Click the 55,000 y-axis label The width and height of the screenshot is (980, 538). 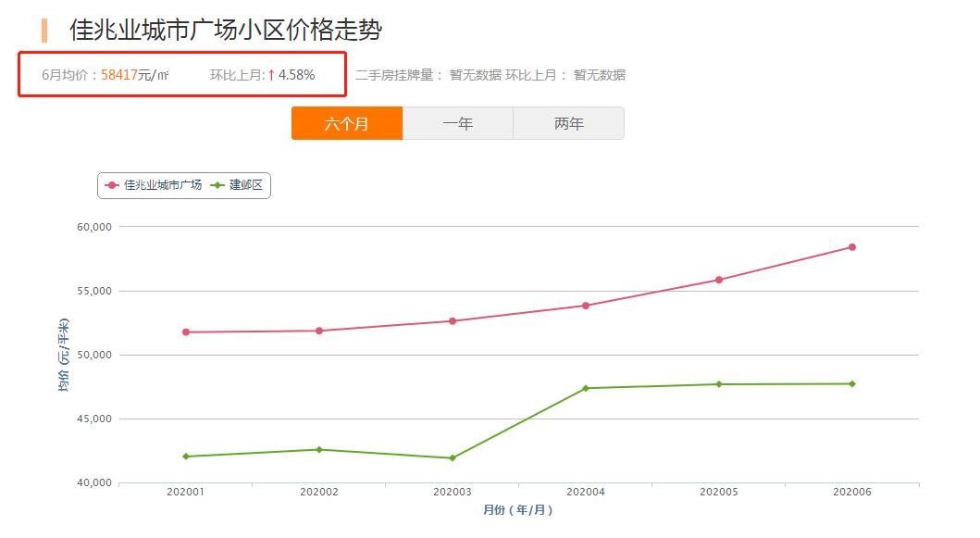(x=94, y=291)
